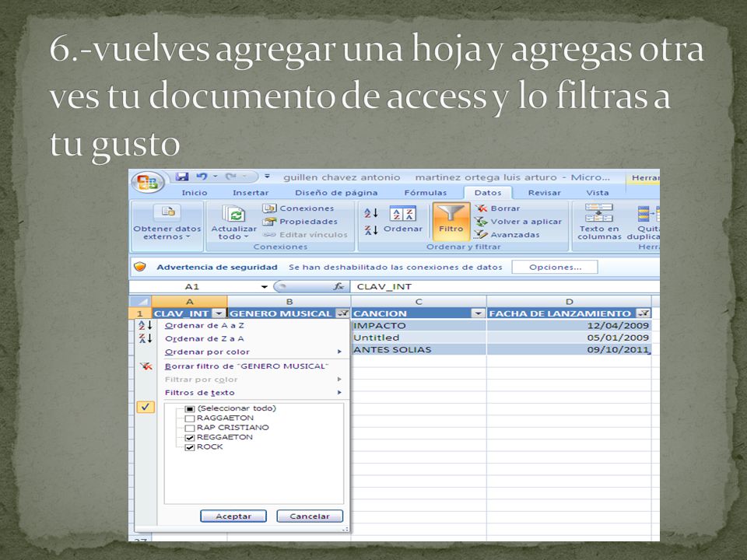Click Volver a aplicar filter
The height and width of the screenshot is (560, 747).
[518, 222]
